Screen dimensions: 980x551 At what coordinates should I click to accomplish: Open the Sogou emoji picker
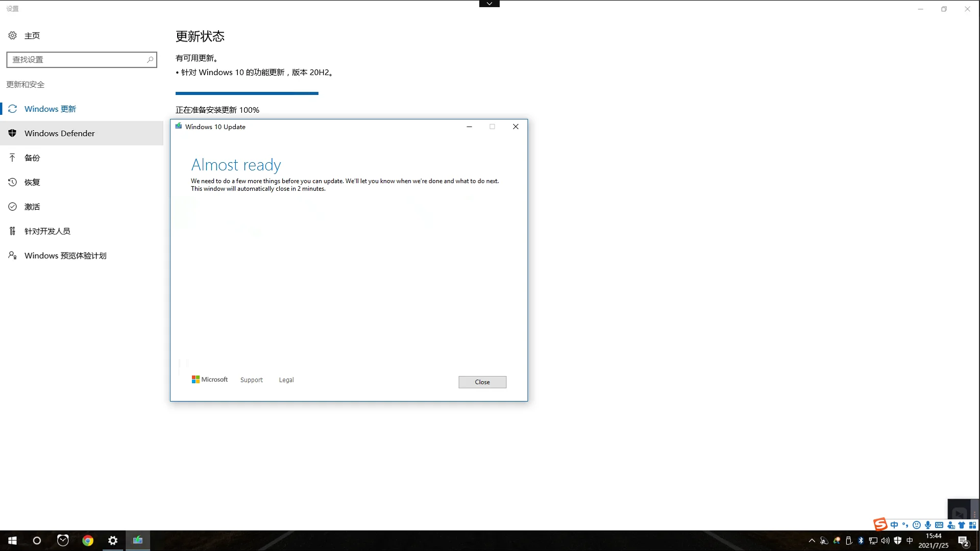coord(917,524)
